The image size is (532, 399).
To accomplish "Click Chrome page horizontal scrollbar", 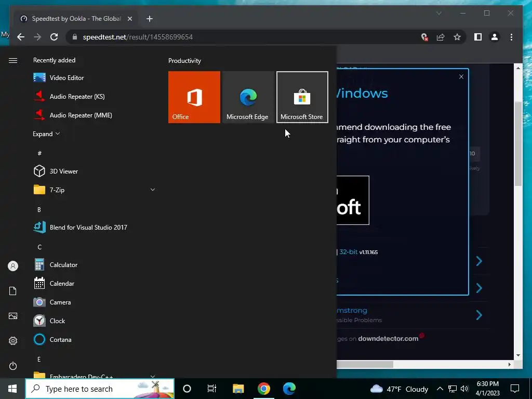I will pos(365,364).
